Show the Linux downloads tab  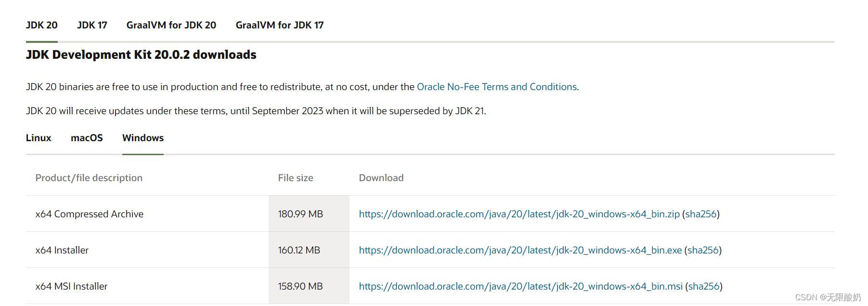point(39,138)
